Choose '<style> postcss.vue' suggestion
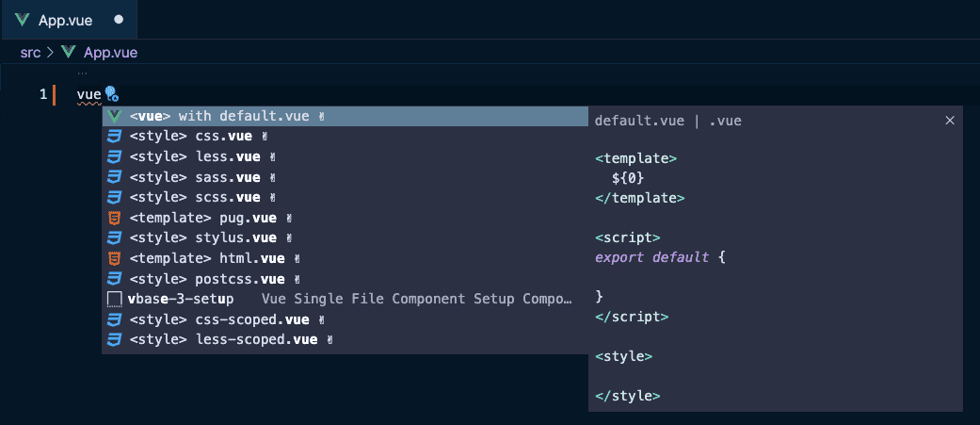Image resolution: width=980 pixels, height=425 pixels. pos(345,279)
